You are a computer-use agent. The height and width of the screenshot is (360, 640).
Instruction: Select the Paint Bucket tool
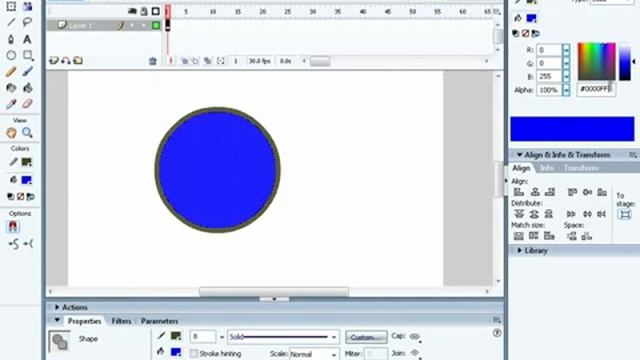click(27, 88)
